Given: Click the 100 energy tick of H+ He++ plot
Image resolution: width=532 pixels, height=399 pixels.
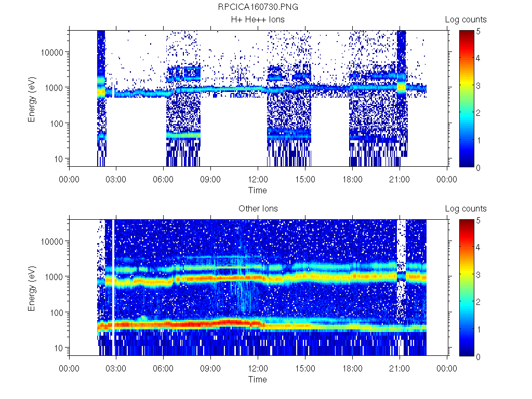Looking at the screenshot, I should pos(56,124).
